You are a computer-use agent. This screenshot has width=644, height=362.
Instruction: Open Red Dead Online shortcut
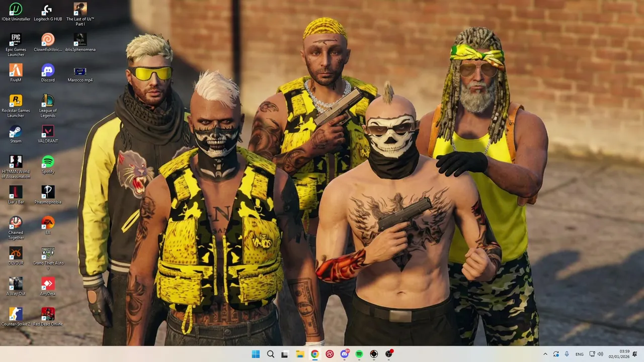(48, 317)
